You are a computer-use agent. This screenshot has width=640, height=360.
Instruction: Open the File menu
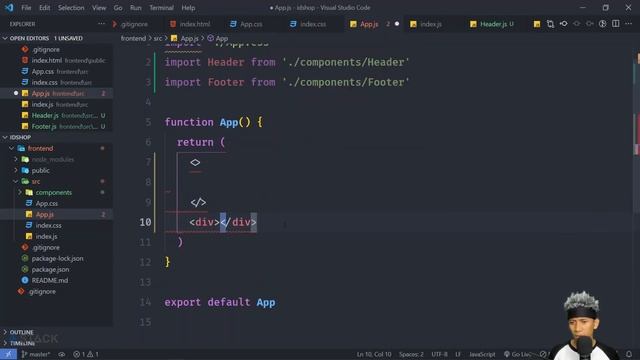[x=26, y=8]
